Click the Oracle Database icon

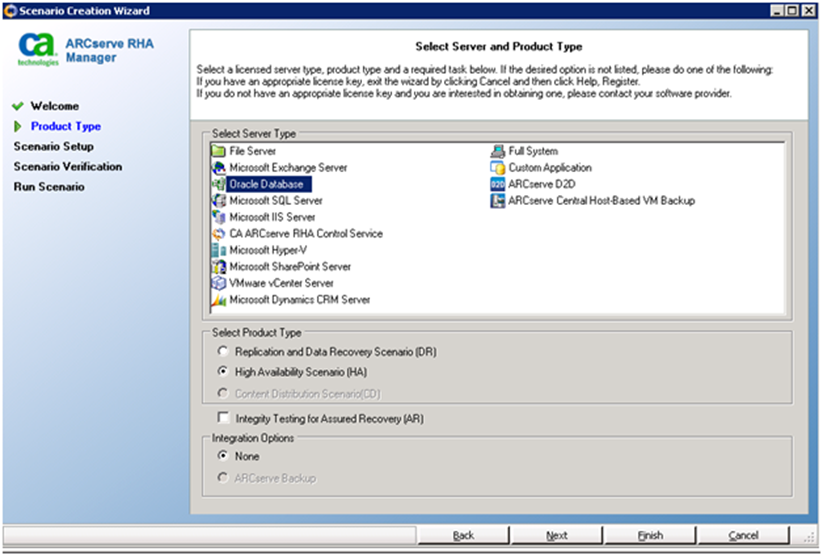pos(218,184)
